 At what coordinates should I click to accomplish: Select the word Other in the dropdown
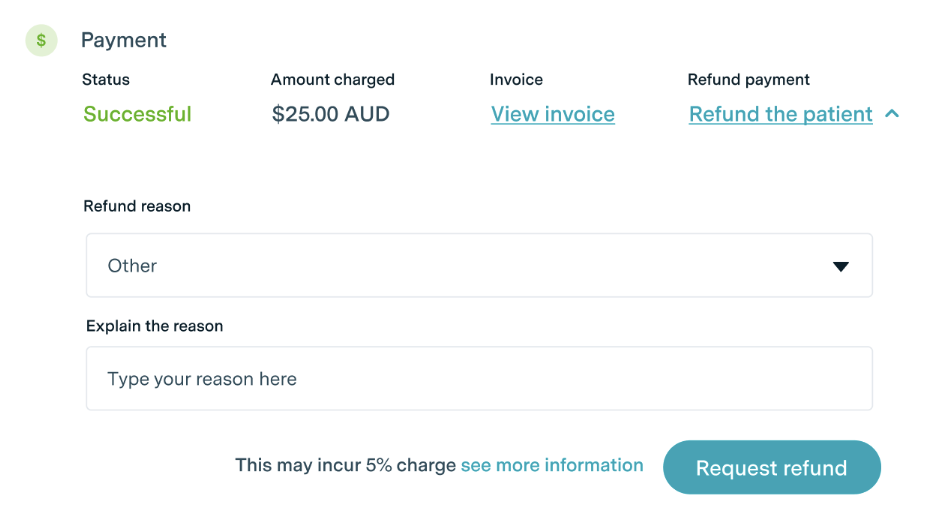click(132, 266)
